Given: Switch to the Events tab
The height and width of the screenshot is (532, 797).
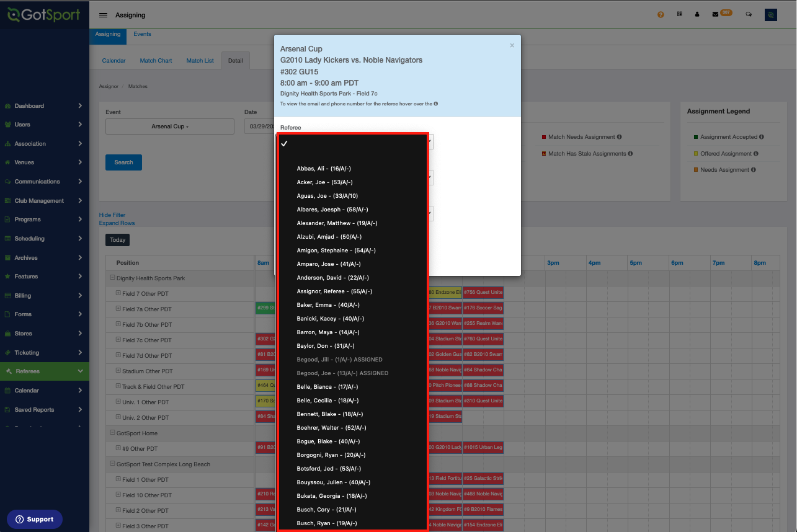Looking at the screenshot, I should click(x=142, y=34).
